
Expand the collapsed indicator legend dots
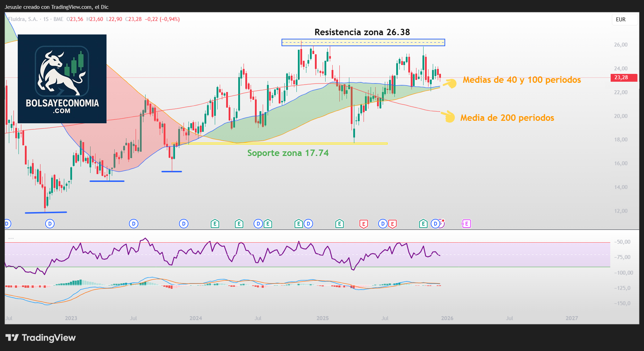11,238
